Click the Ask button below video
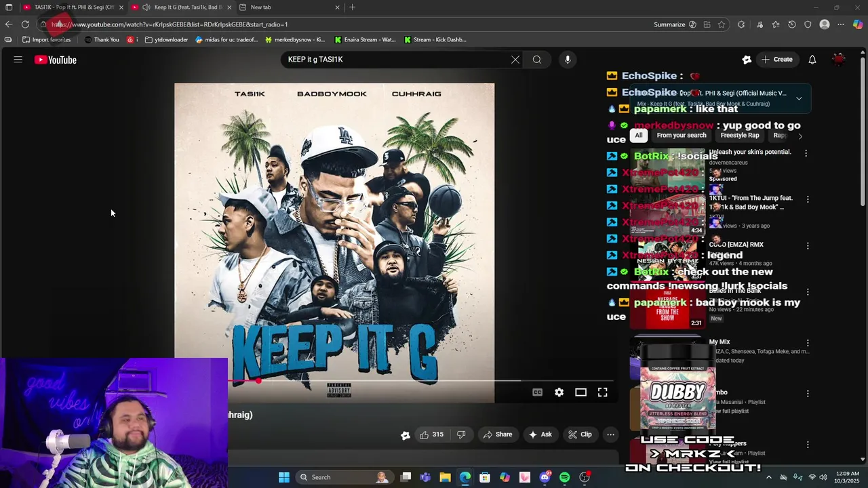The width and height of the screenshot is (868, 488). coord(540,434)
